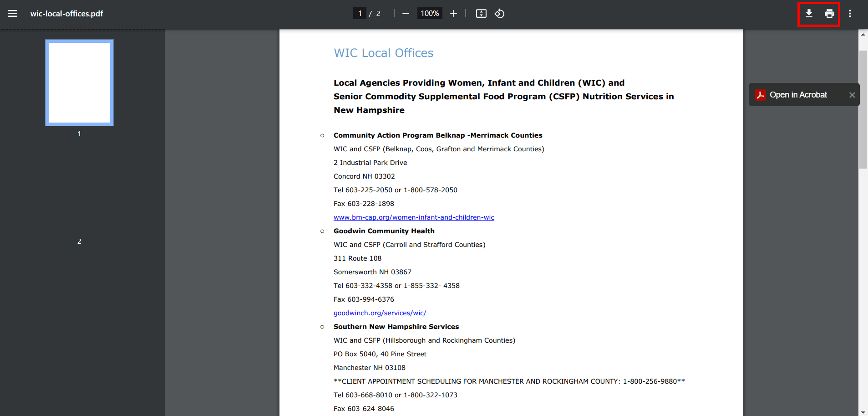Click the scrollbar down arrow
Viewport: 868px width, 416px height.
coord(863,412)
